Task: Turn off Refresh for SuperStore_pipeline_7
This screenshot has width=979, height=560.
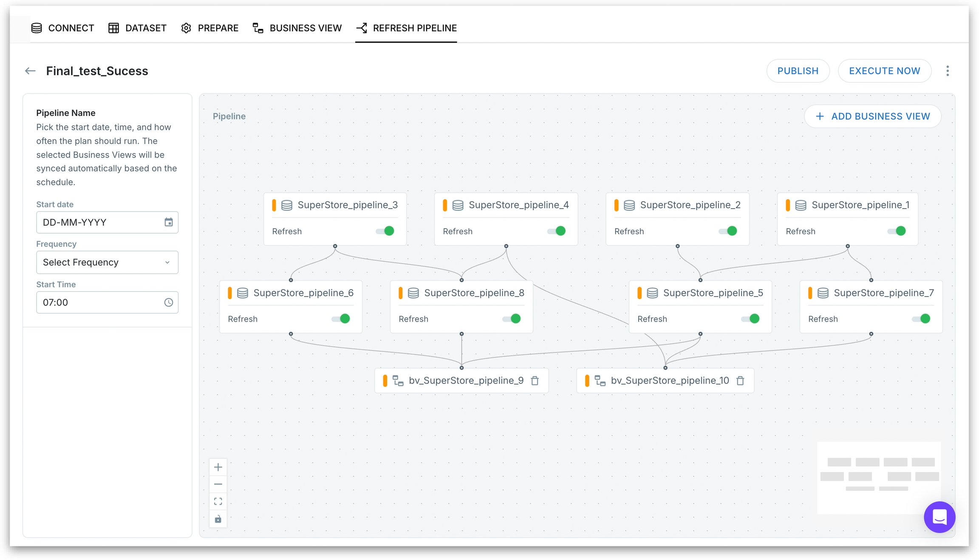Action: coord(922,319)
